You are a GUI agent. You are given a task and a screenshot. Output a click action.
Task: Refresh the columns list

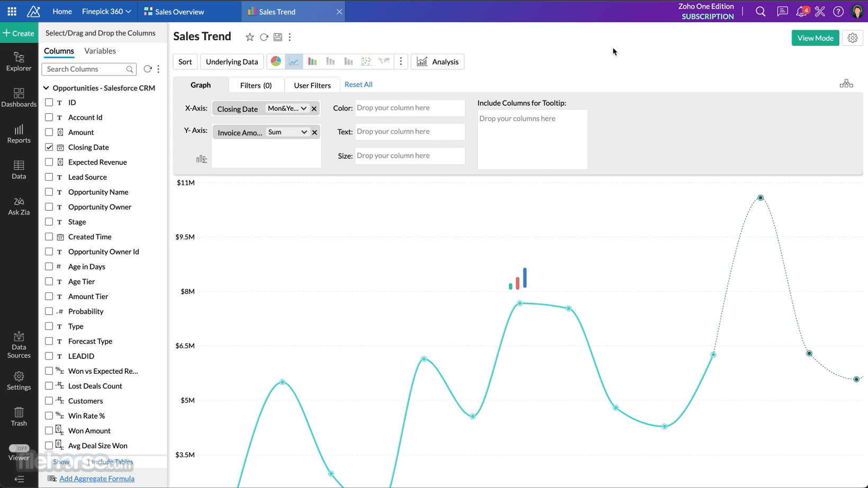tap(148, 69)
